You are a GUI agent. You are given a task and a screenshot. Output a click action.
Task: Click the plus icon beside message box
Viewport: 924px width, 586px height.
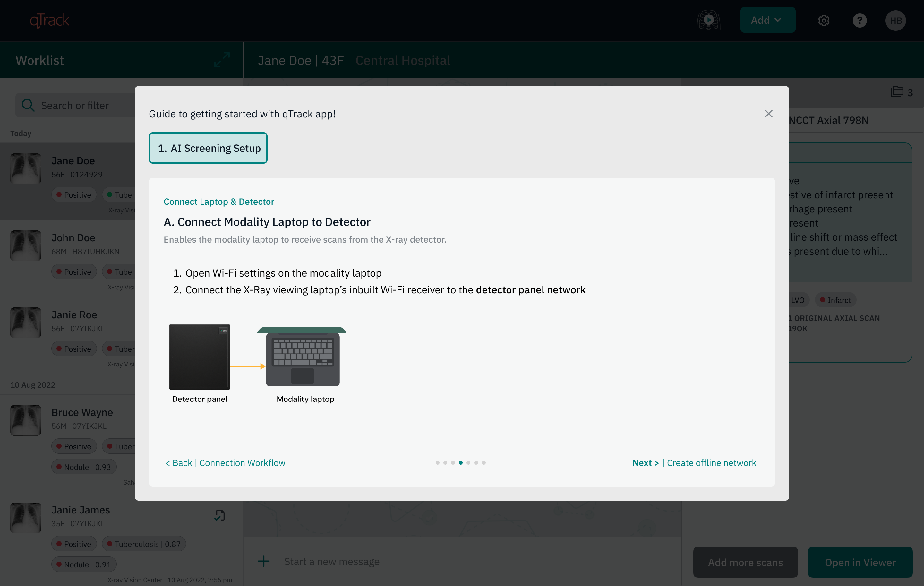(x=264, y=561)
